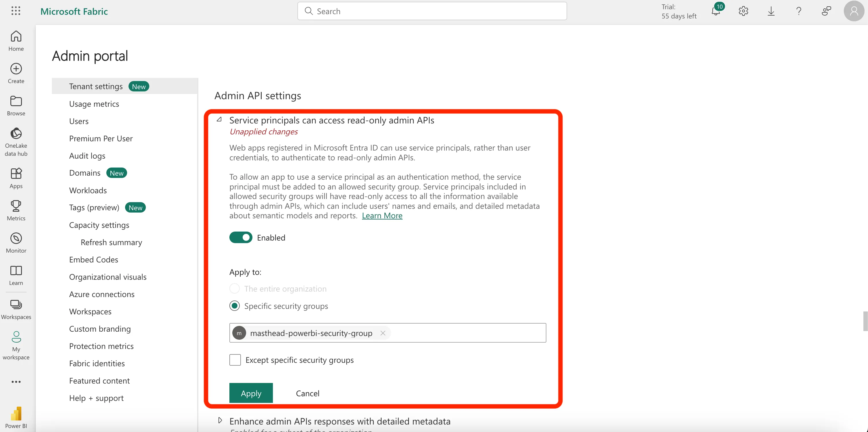Collapse Service principals read-only admin APIs setting

click(219, 119)
